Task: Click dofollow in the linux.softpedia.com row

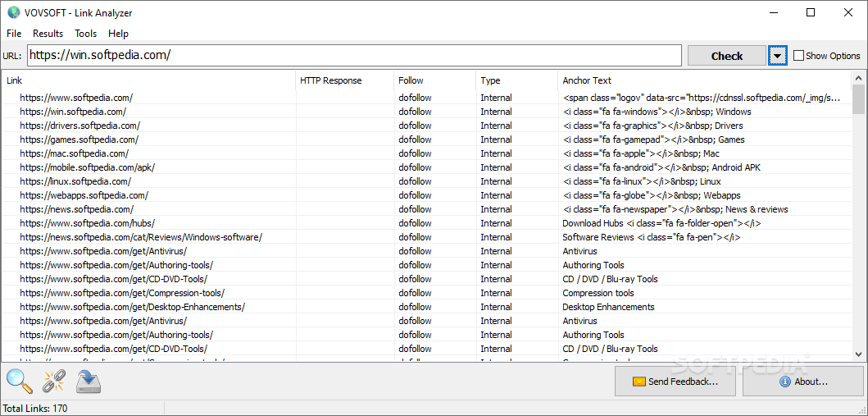Action: 415,181
